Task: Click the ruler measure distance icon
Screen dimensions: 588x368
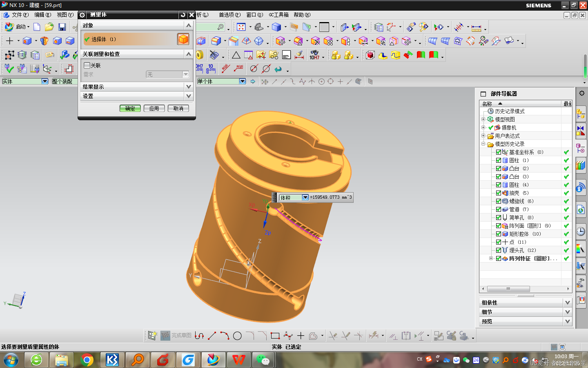Action: tap(476, 28)
